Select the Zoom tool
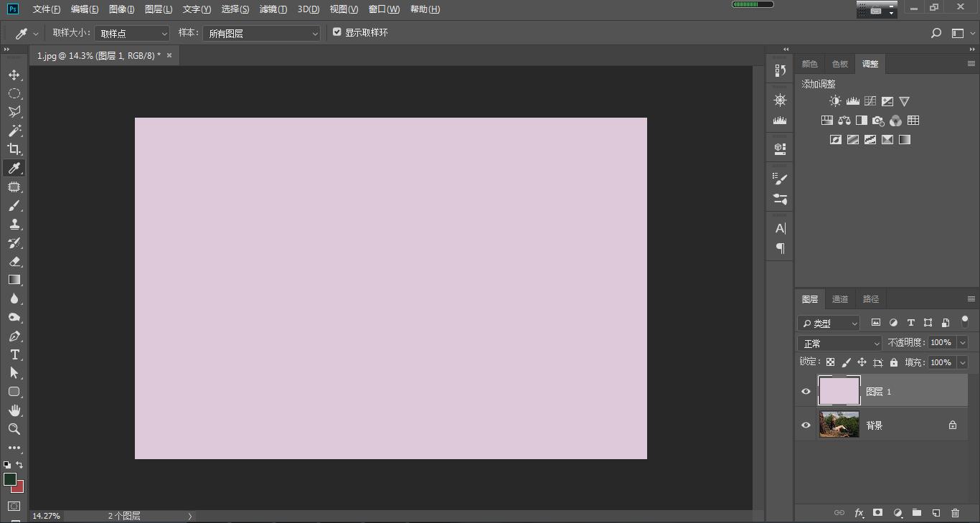The height and width of the screenshot is (523, 980). pos(14,429)
